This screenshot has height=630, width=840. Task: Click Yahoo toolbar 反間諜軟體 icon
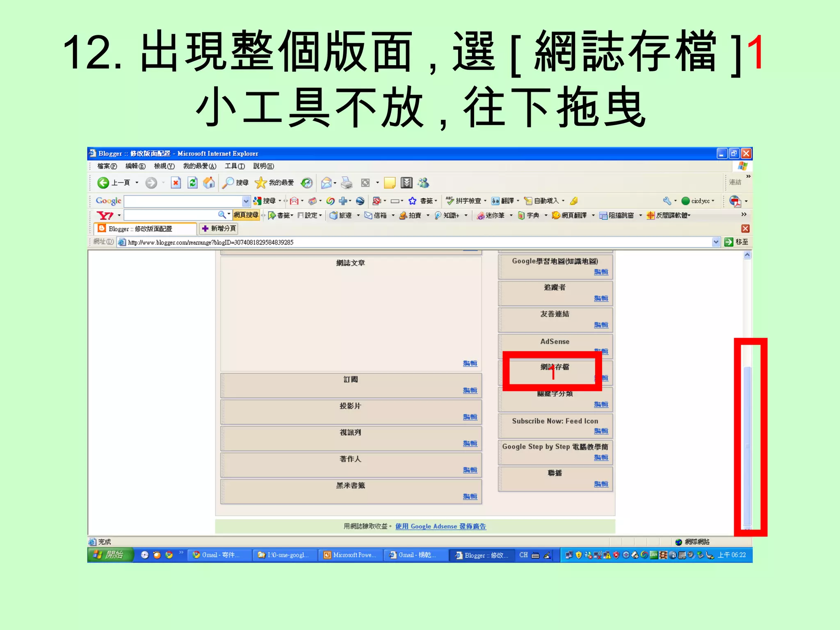pyautogui.click(x=651, y=215)
